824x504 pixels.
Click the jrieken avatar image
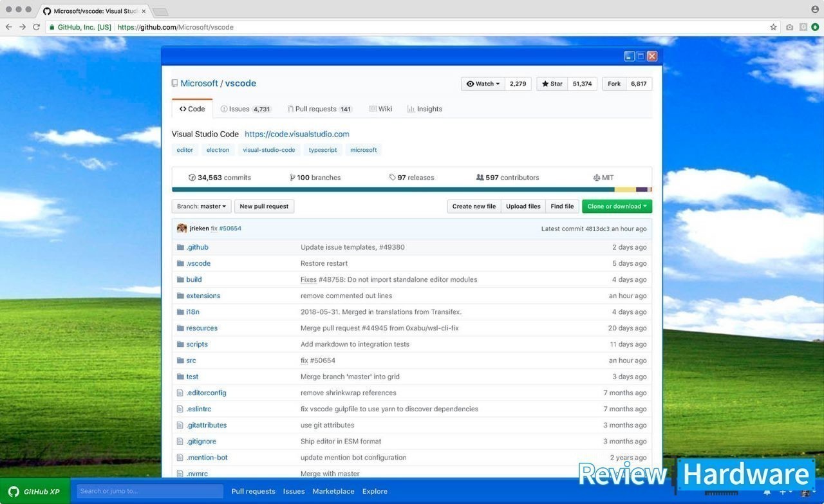click(182, 229)
